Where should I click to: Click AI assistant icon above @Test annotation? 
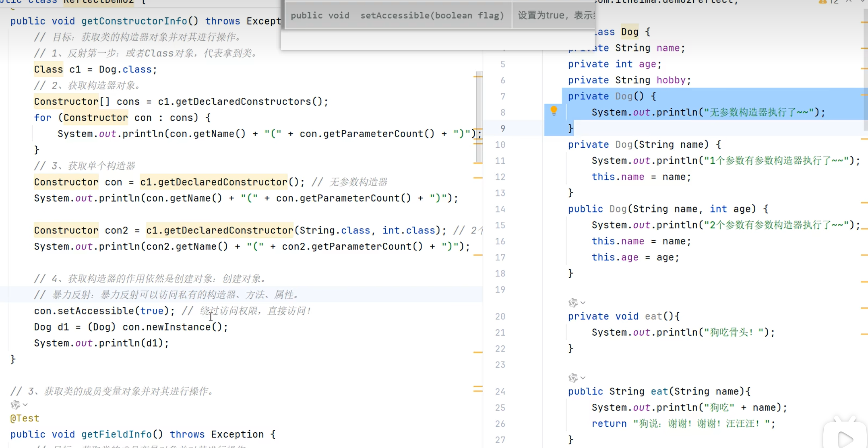point(15,405)
